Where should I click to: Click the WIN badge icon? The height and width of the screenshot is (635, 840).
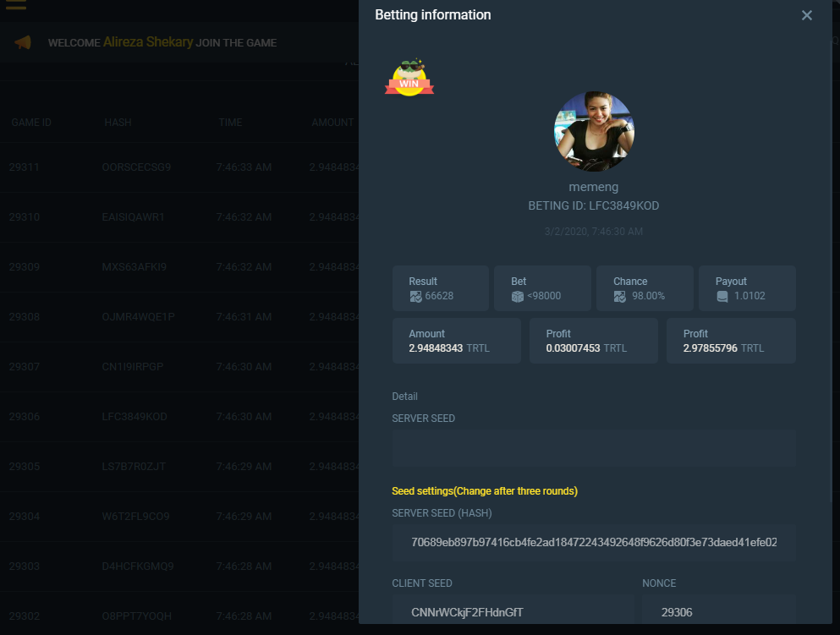coord(409,78)
